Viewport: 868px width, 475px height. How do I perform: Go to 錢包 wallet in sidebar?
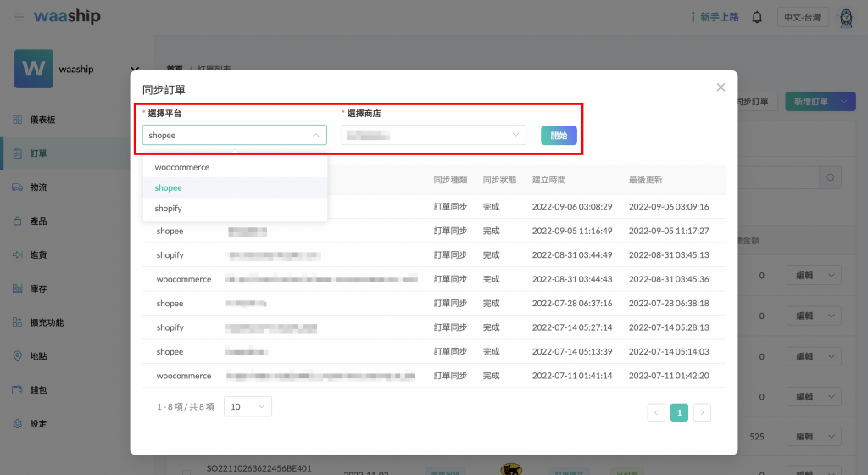click(38, 390)
